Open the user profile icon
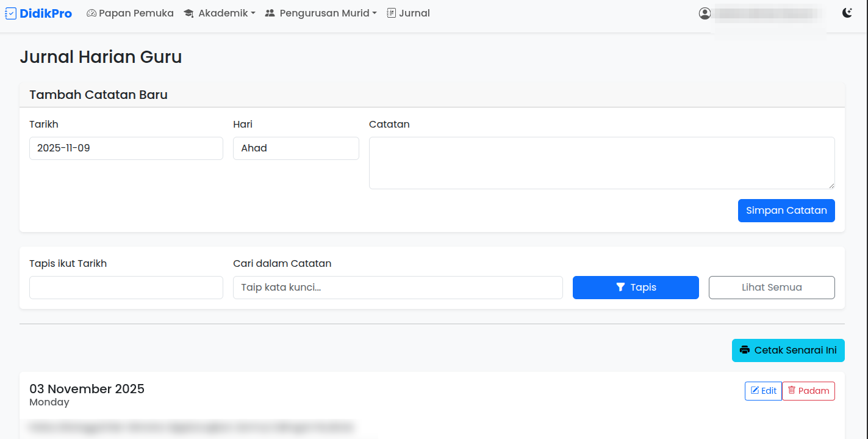This screenshot has height=439, width=868. [705, 13]
